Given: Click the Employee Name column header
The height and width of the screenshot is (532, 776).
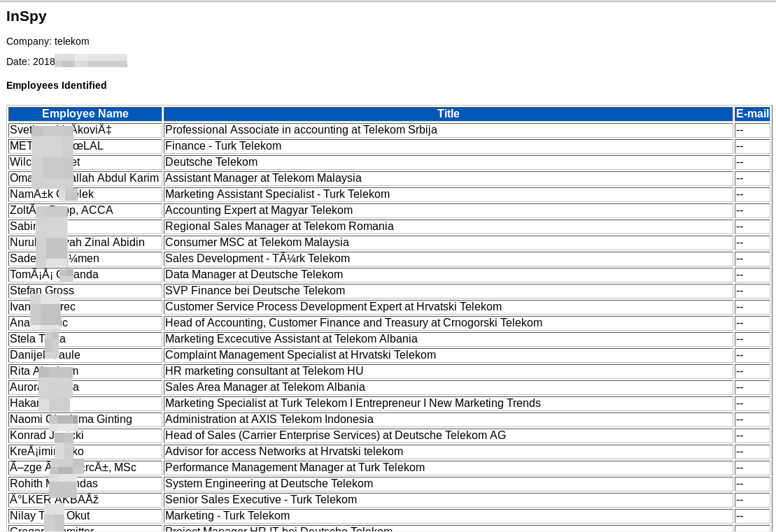Looking at the screenshot, I should [x=85, y=114].
